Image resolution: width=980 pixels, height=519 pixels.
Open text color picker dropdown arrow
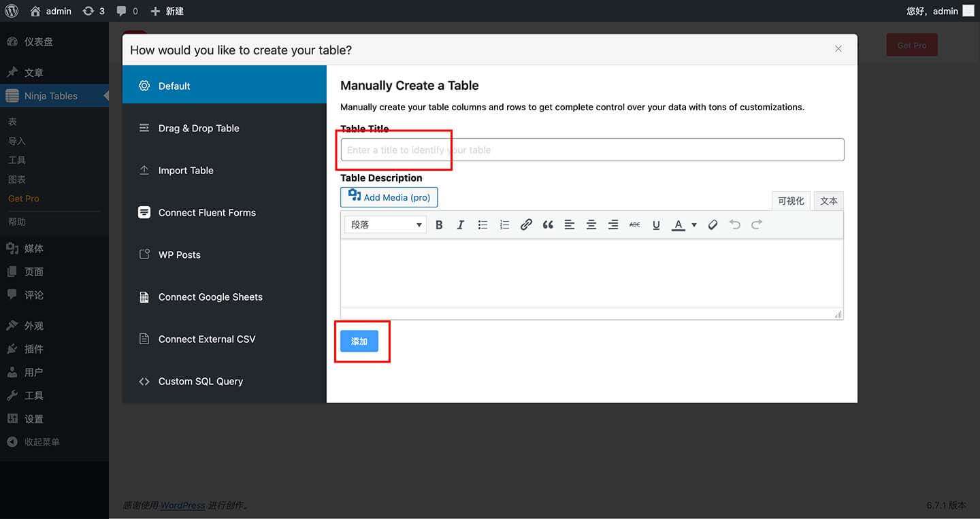(x=694, y=224)
